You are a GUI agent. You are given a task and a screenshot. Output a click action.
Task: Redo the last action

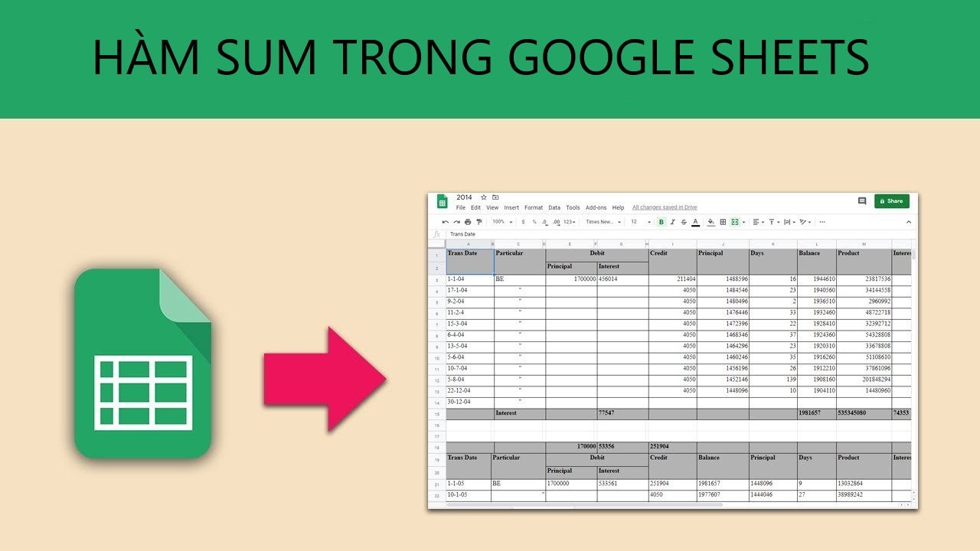tap(456, 222)
